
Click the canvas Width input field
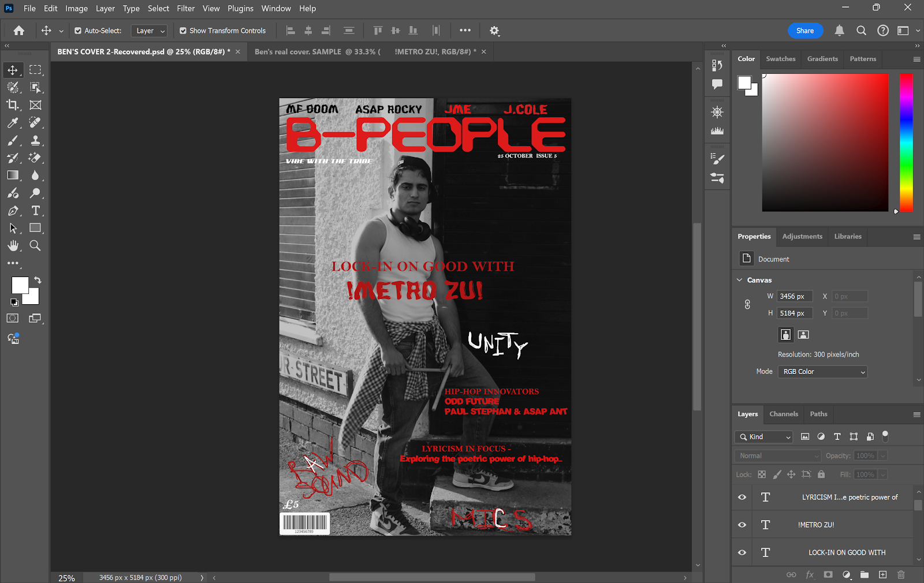[795, 296]
